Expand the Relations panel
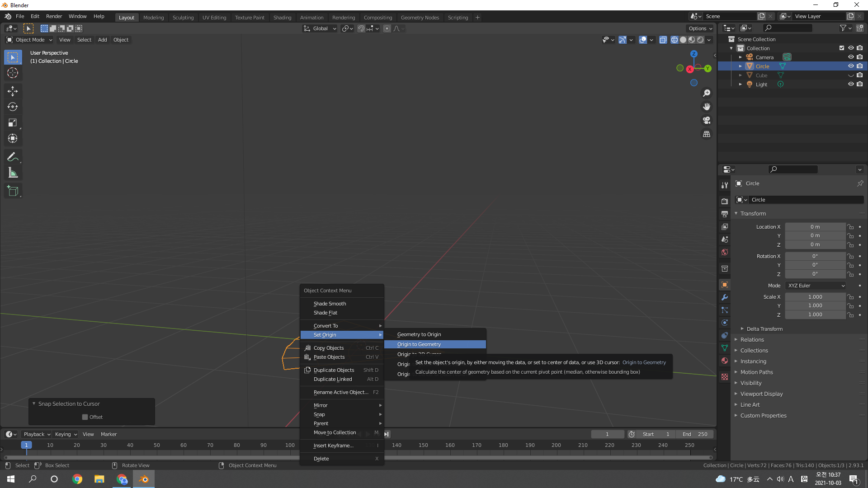The image size is (868, 488). pyautogui.click(x=752, y=340)
